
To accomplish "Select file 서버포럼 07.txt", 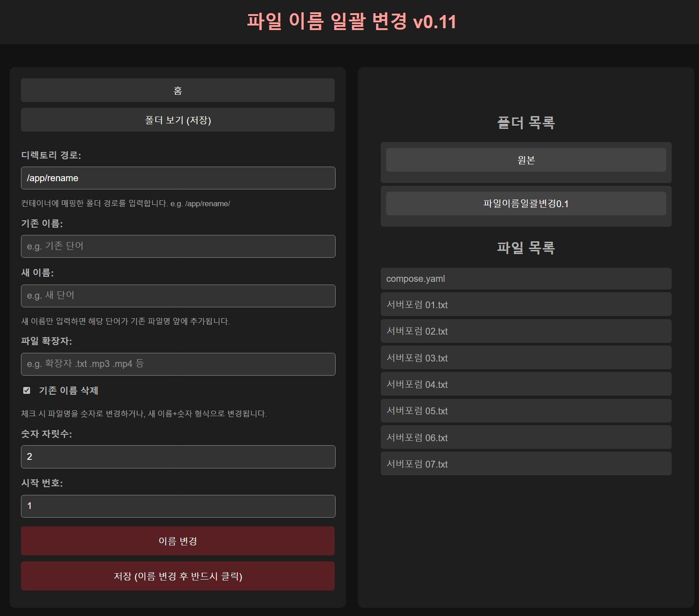I will [x=526, y=464].
